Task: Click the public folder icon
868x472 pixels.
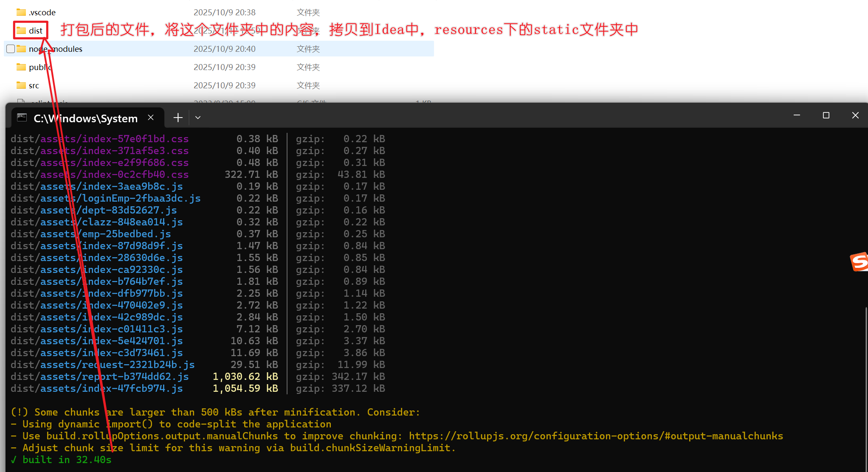Action: 21,67
